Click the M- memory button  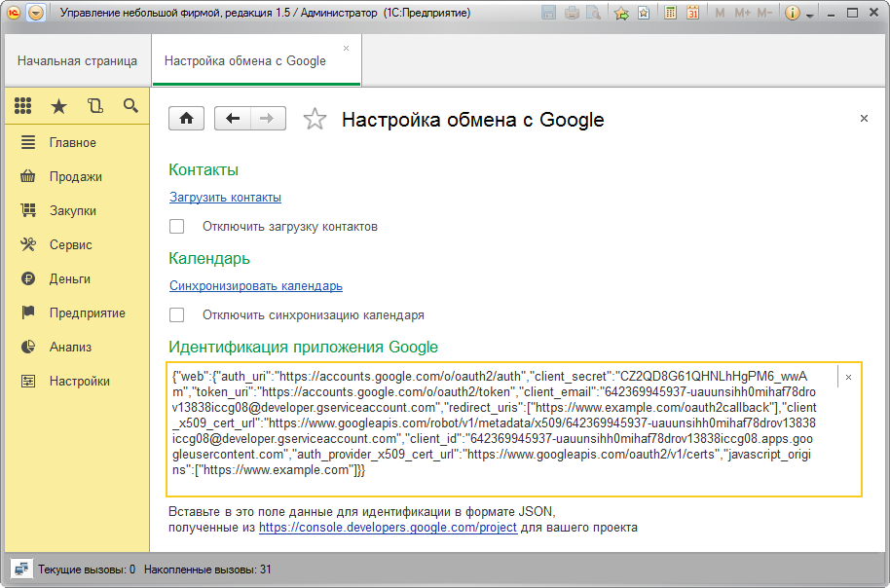764,13
